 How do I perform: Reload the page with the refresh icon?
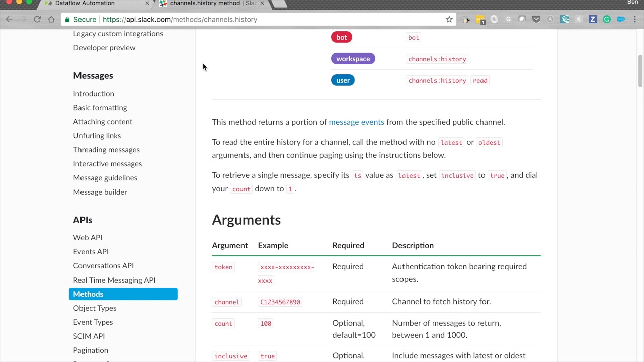37,19
